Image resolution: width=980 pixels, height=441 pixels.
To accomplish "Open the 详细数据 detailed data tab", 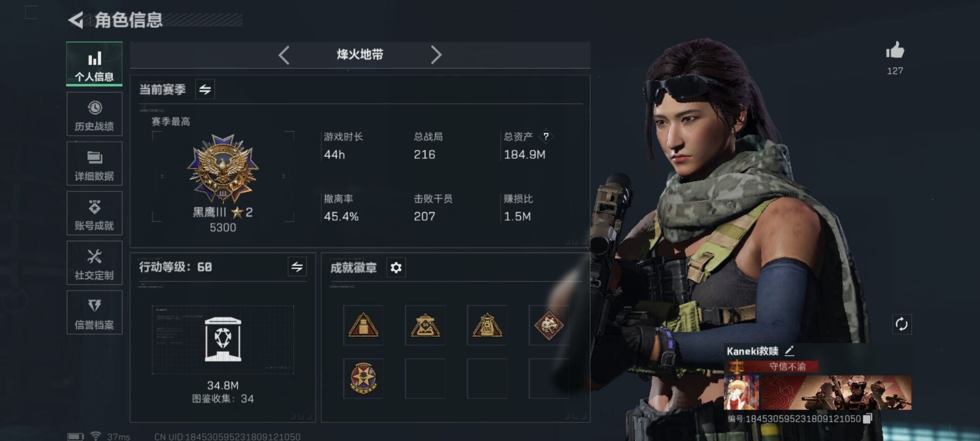I will 94,164.
